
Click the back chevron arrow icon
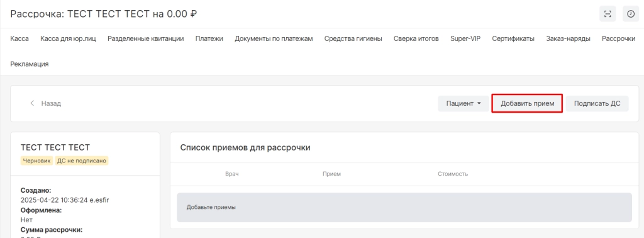pyautogui.click(x=32, y=103)
